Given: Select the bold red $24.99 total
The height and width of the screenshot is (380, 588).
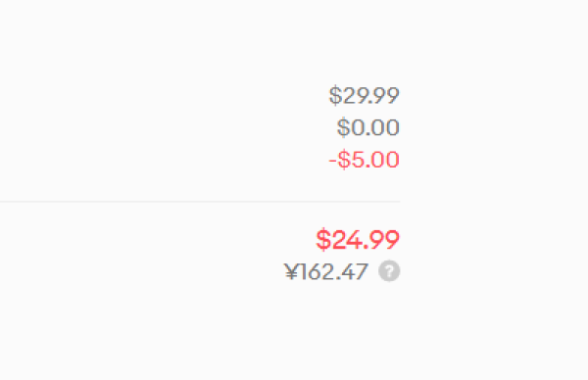Looking at the screenshot, I should (x=358, y=240).
